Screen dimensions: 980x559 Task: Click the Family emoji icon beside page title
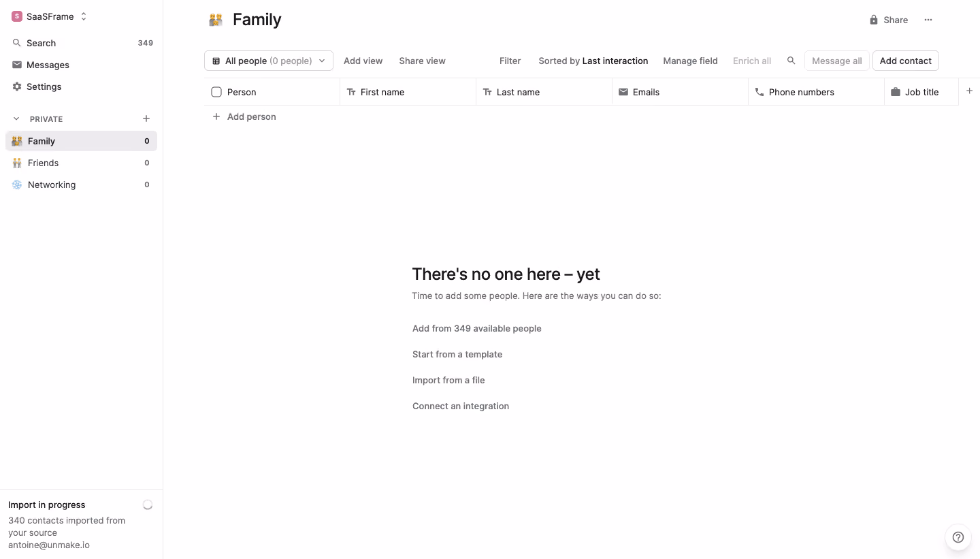(x=216, y=20)
